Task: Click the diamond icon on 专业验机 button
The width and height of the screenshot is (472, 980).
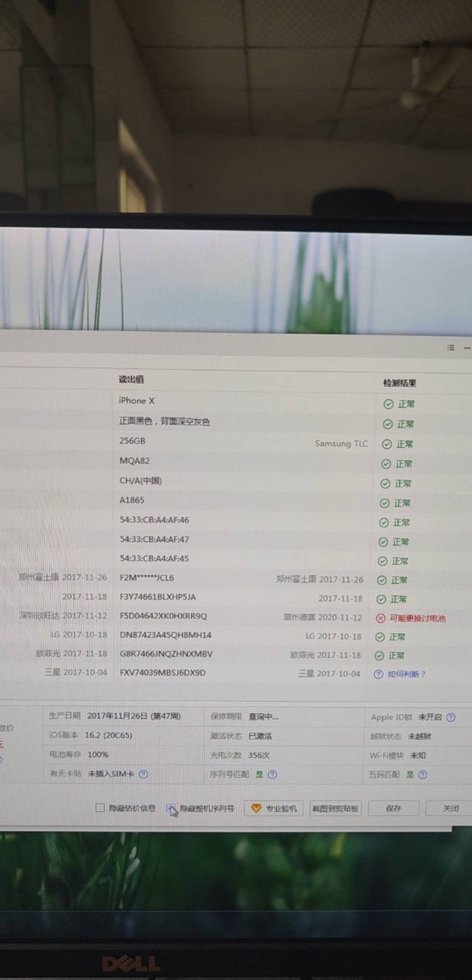Action: tap(256, 809)
